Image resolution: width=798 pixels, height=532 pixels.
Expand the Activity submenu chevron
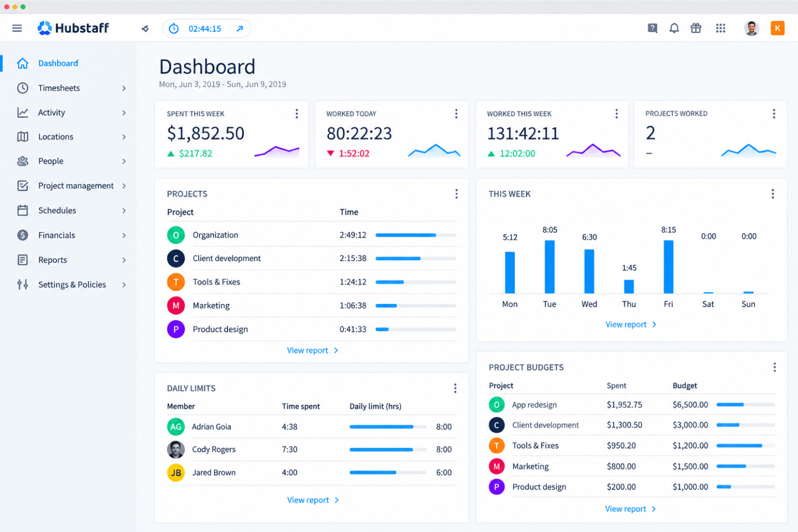coord(124,113)
